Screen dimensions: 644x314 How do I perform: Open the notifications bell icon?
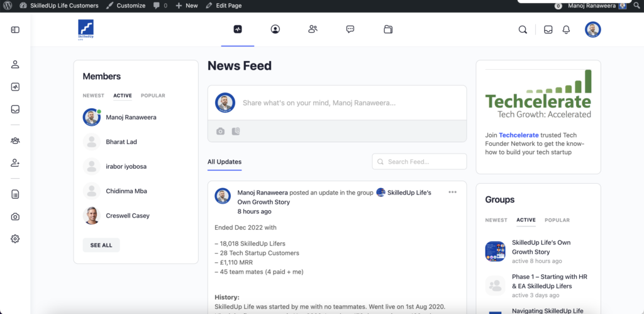point(567,30)
